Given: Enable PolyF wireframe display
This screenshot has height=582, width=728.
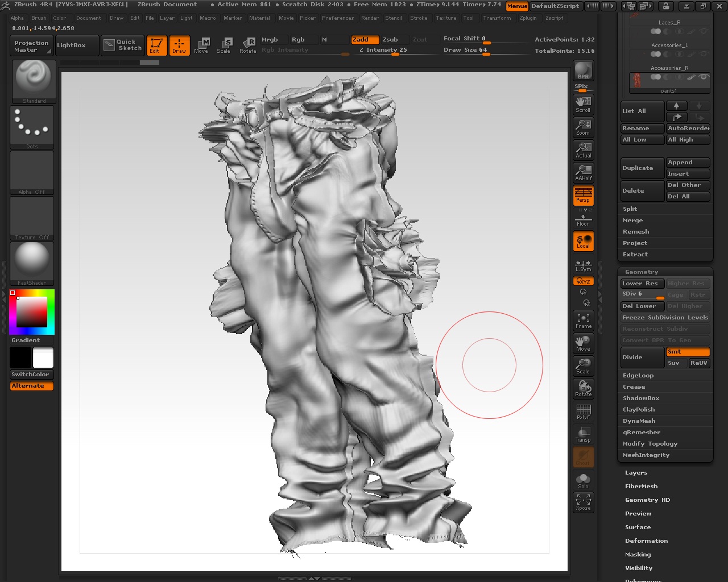Looking at the screenshot, I should tap(583, 411).
